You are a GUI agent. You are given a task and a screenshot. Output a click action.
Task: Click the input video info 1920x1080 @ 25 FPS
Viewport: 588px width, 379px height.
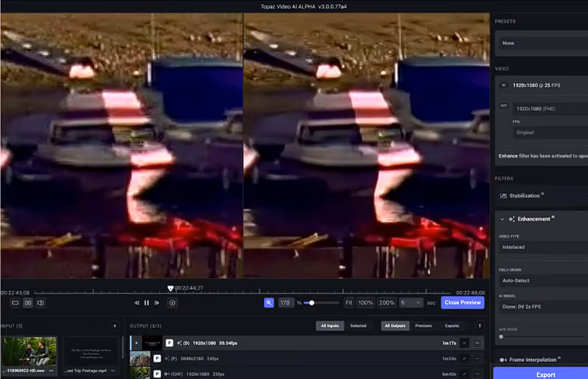pos(537,85)
